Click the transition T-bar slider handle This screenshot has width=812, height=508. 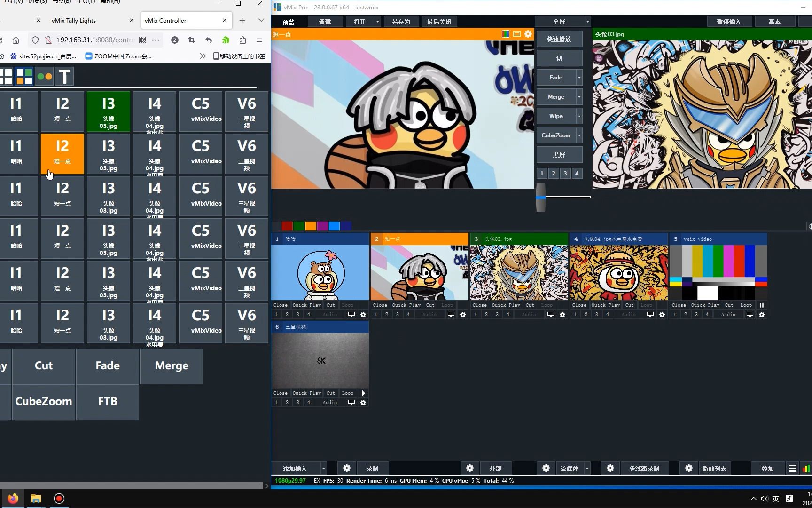click(x=541, y=198)
